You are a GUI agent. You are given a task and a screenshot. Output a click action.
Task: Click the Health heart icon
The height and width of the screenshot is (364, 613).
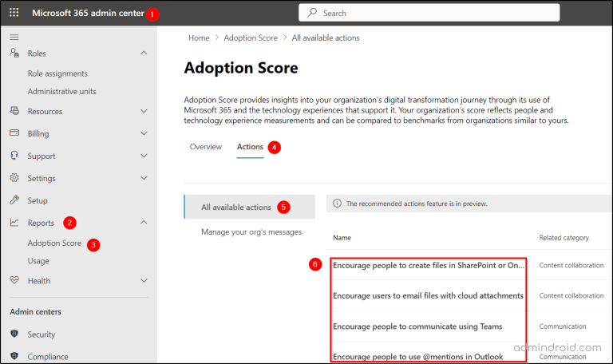coord(14,280)
